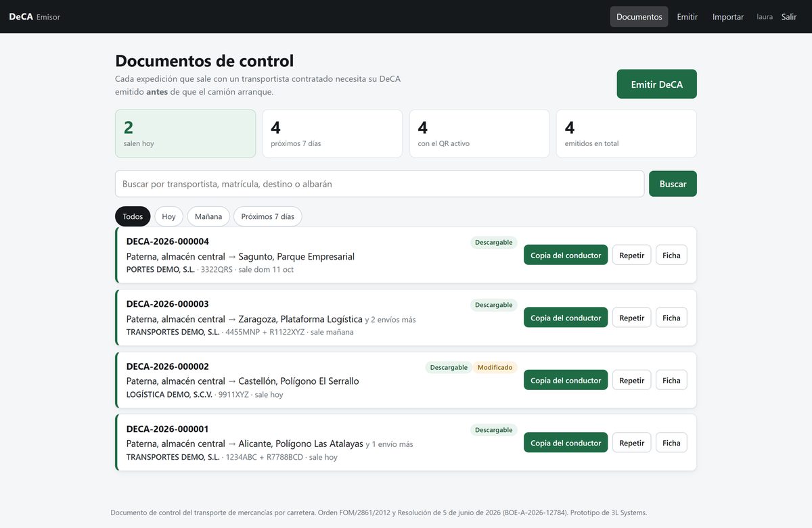This screenshot has height=528, width=812.
Task: Open document DECA-2026-000003 title
Action: point(168,304)
